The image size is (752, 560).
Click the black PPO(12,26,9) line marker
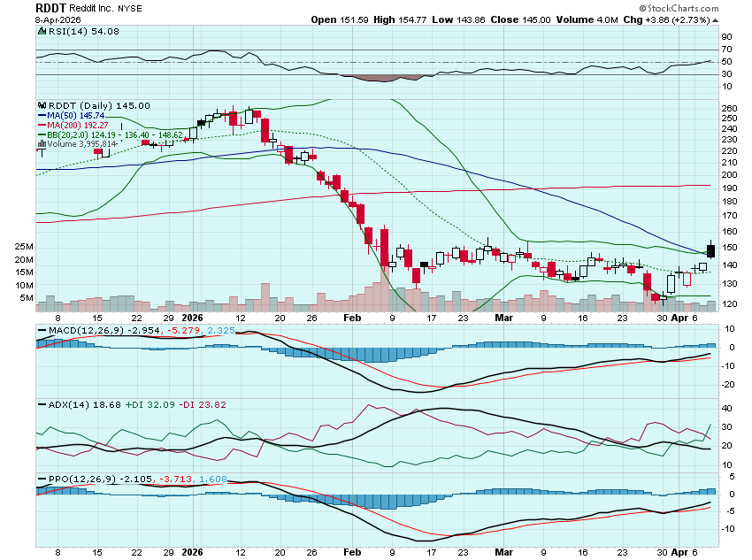tap(42, 479)
